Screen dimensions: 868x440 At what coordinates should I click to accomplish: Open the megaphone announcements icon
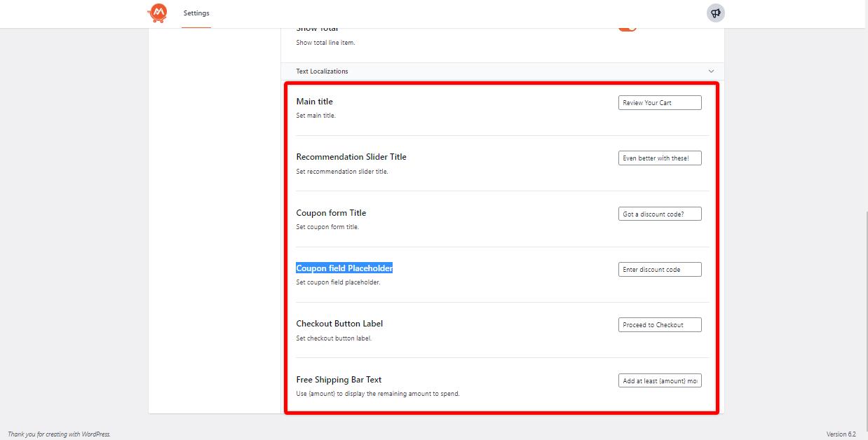tap(715, 13)
